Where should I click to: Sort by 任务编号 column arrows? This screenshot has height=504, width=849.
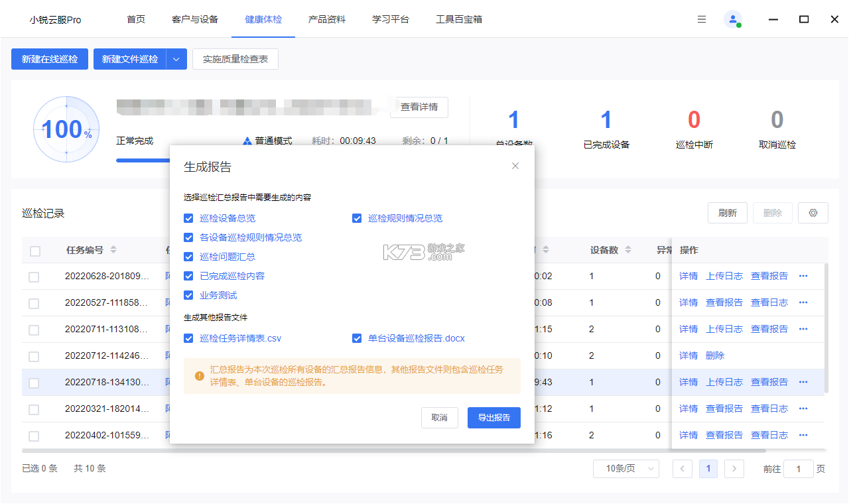point(113,250)
